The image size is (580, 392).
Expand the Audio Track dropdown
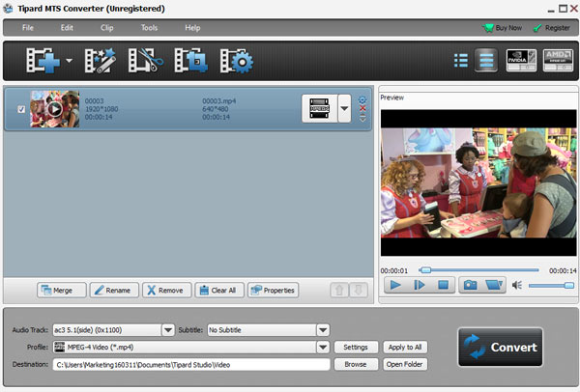pyautogui.click(x=168, y=330)
